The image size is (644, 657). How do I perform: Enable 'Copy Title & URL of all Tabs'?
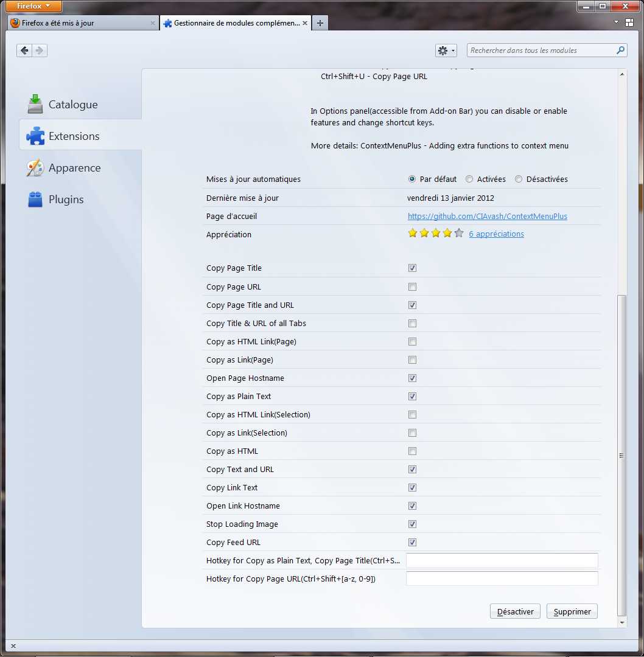(x=412, y=324)
